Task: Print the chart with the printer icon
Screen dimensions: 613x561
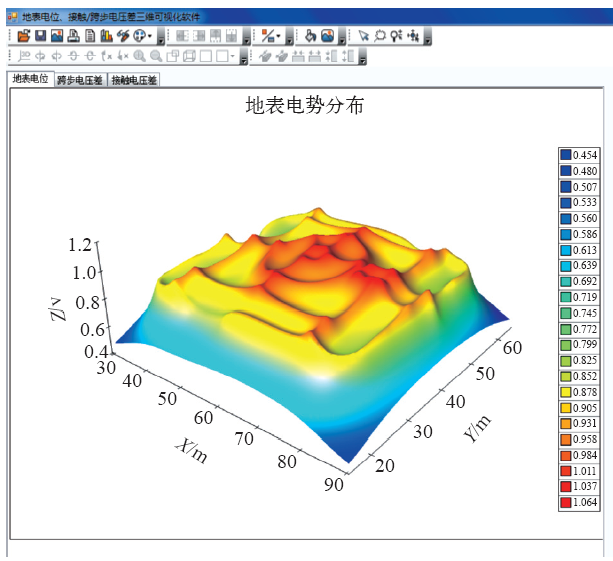Action: 74,36
